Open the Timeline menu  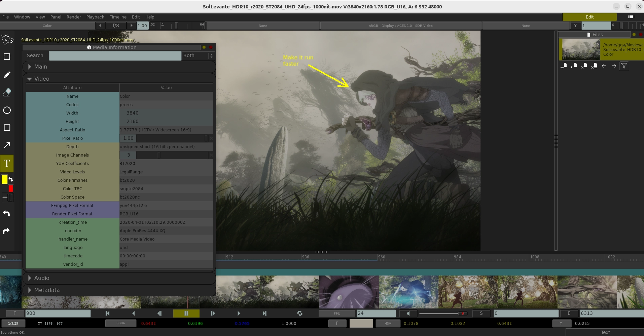tap(118, 17)
